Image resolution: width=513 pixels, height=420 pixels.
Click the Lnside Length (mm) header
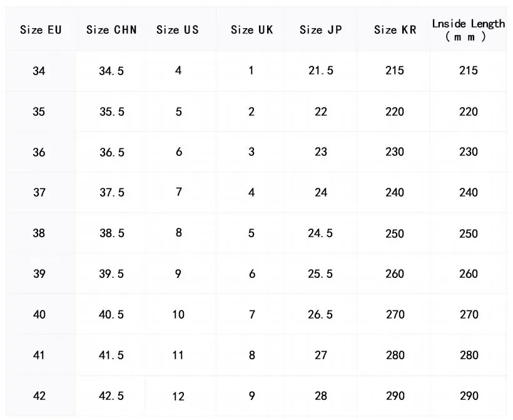point(468,29)
